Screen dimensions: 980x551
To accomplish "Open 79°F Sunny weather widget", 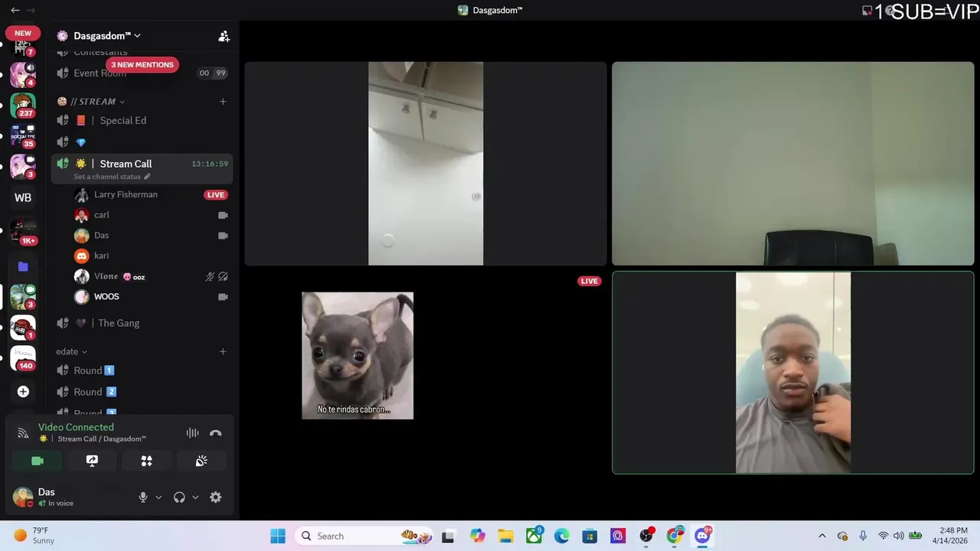I will coord(34,536).
